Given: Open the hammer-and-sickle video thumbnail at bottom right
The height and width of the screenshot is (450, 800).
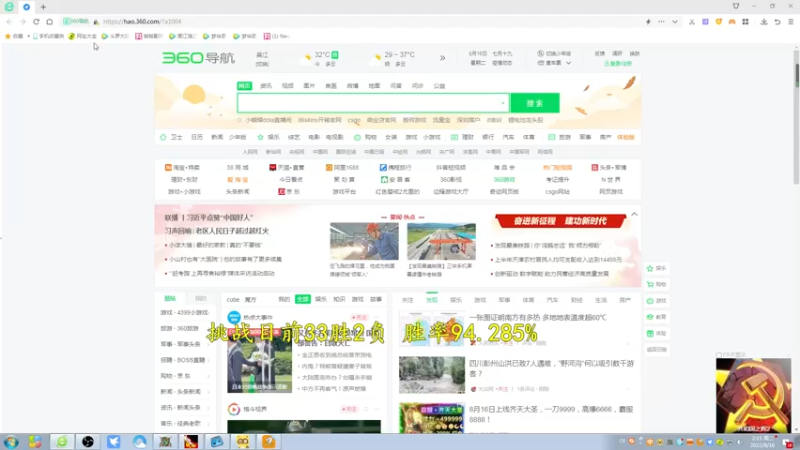Looking at the screenshot, I should (x=753, y=395).
